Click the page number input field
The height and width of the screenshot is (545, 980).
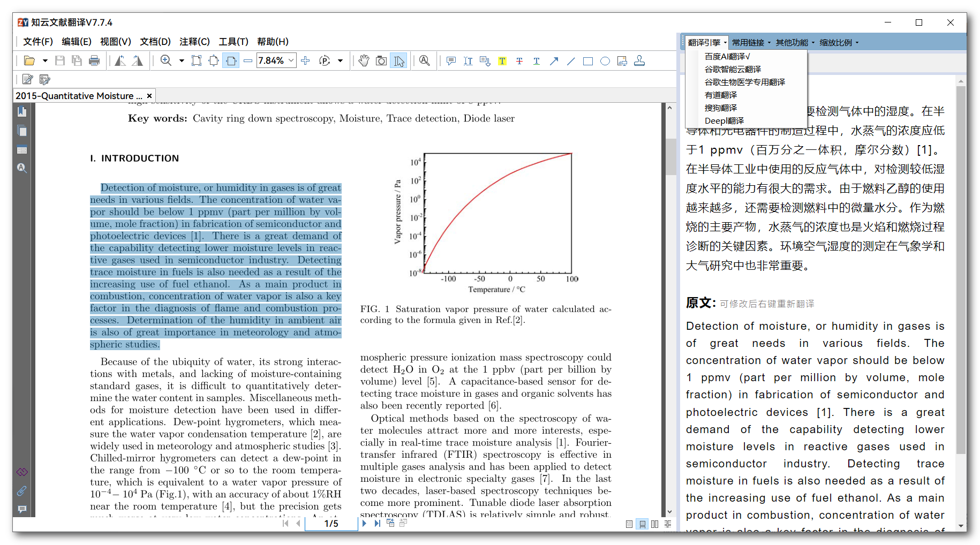coord(331,524)
